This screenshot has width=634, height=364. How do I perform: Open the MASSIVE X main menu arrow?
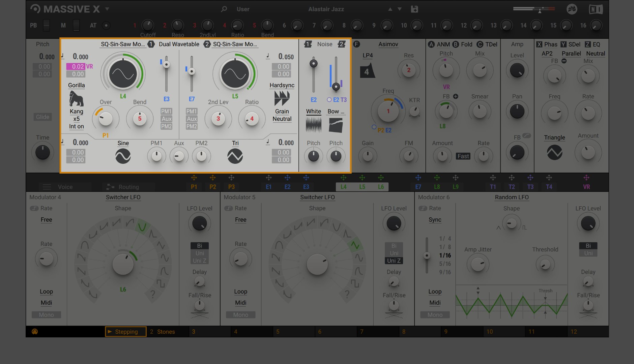coord(107,9)
